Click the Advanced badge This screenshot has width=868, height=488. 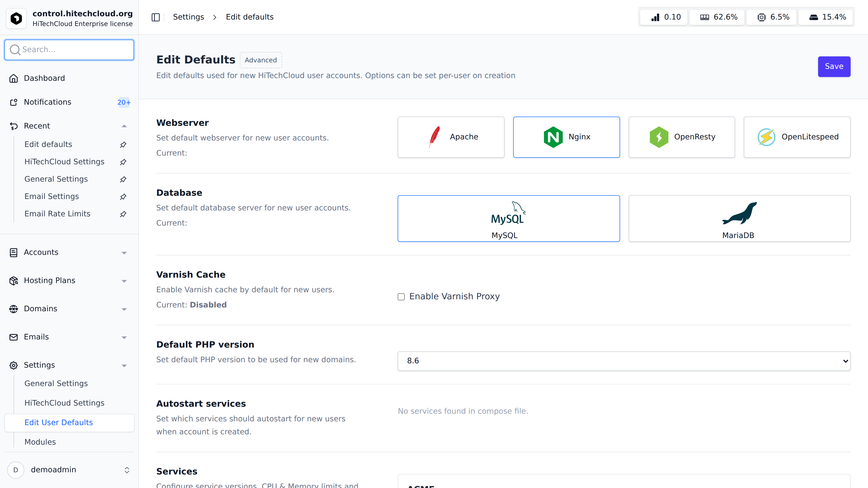(261, 60)
